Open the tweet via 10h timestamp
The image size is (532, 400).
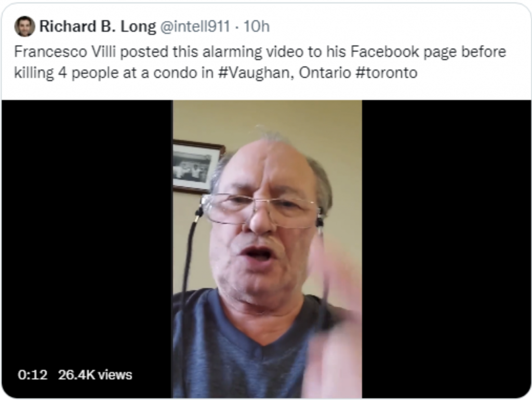257,26
